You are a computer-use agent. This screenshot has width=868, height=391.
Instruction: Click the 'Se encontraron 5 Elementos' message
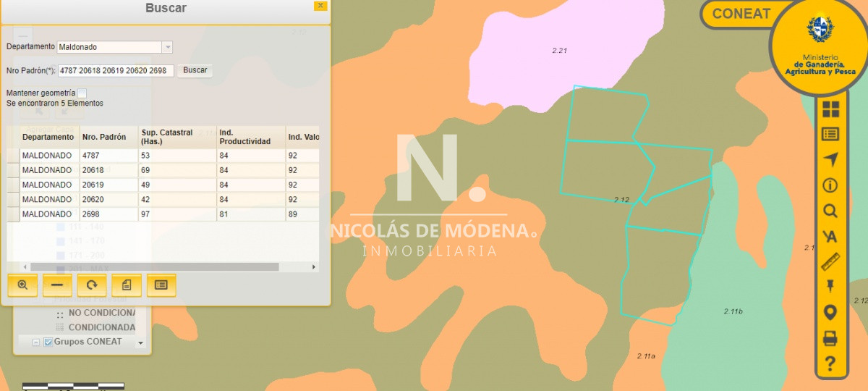(55, 104)
